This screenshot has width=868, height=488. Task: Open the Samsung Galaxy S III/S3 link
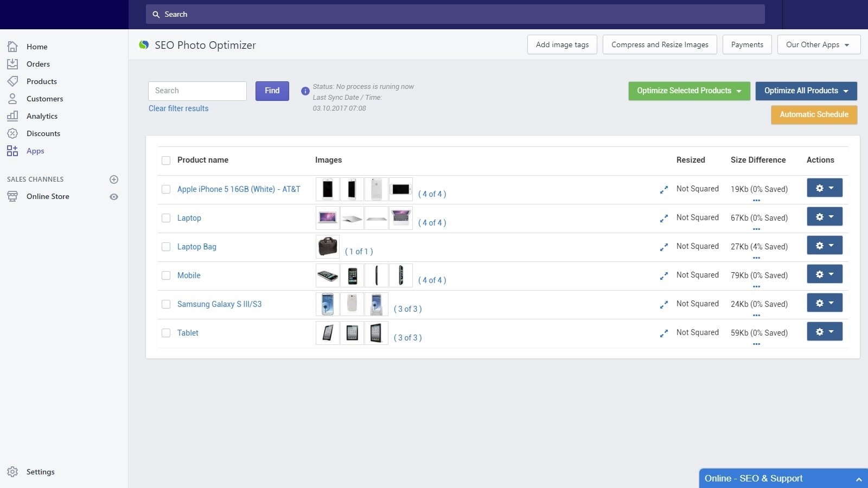[x=219, y=304]
